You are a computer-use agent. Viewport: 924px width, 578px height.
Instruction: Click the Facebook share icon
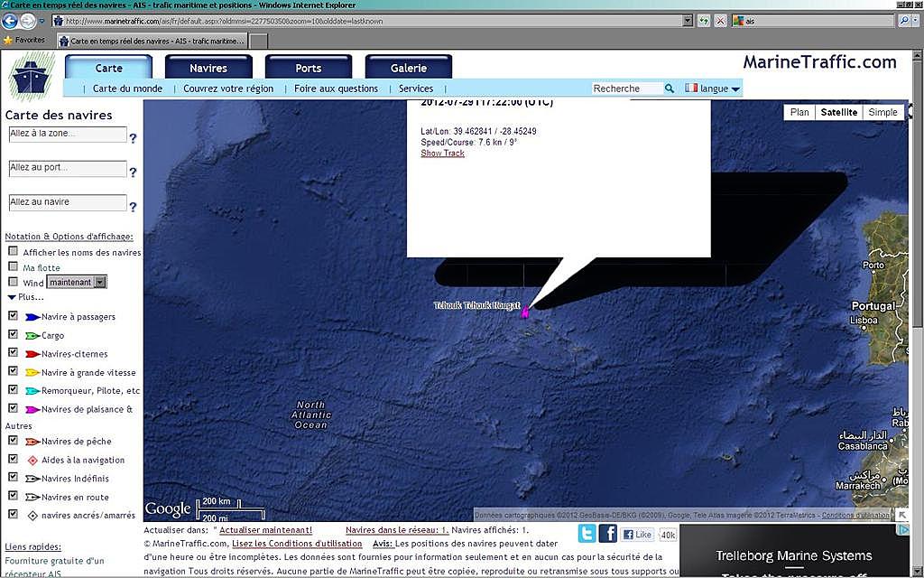(x=608, y=533)
